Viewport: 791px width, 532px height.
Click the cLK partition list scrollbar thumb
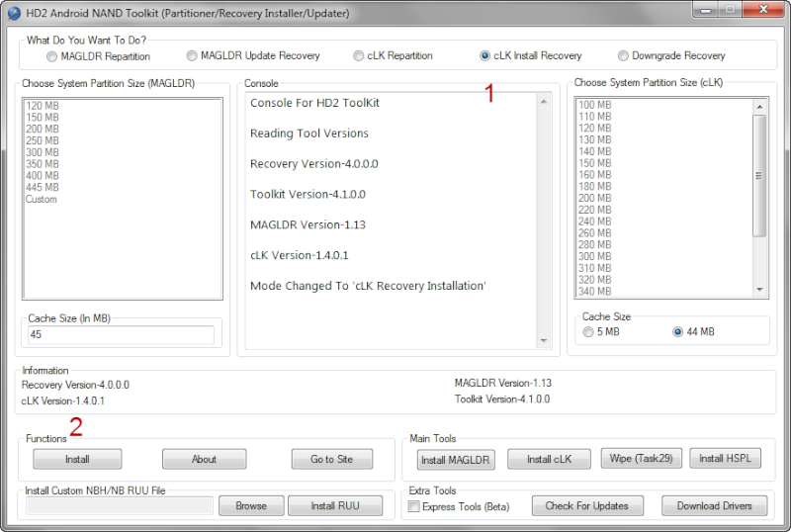759,176
